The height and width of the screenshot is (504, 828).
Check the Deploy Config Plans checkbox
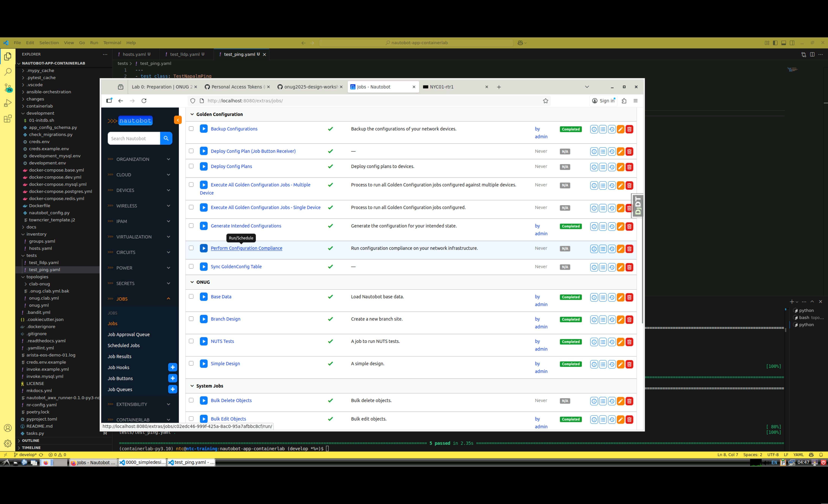pyautogui.click(x=191, y=166)
